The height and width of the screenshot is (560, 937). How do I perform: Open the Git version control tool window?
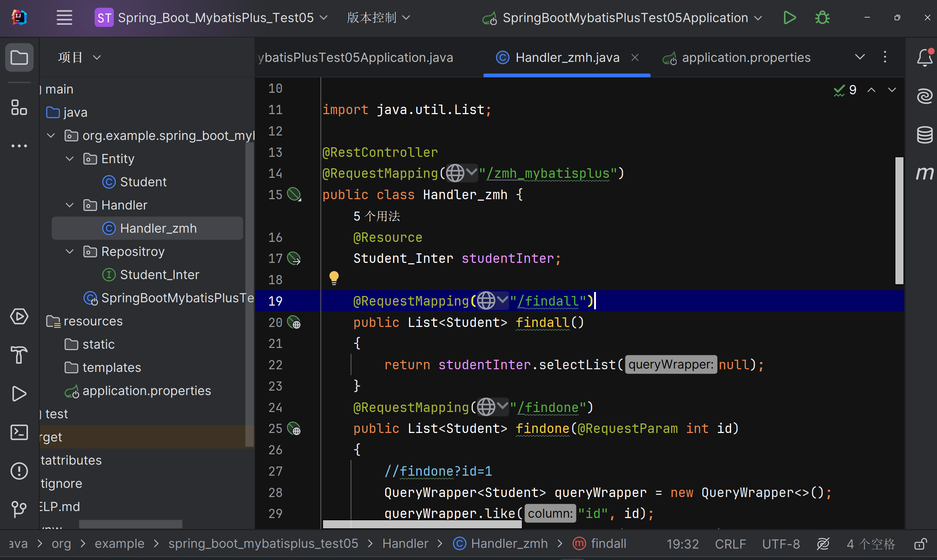click(x=19, y=509)
